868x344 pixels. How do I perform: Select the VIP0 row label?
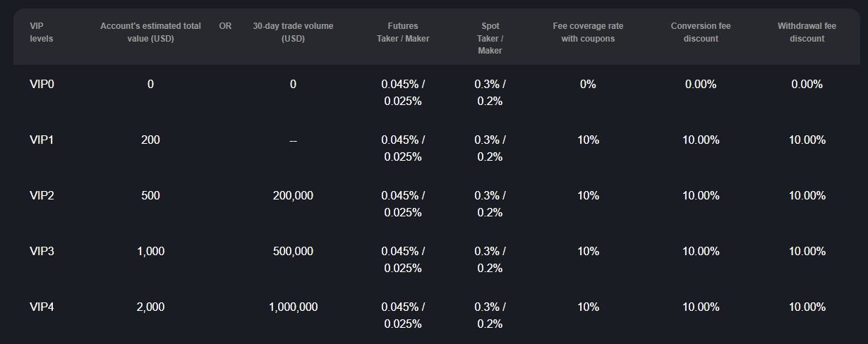tap(42, 84)
